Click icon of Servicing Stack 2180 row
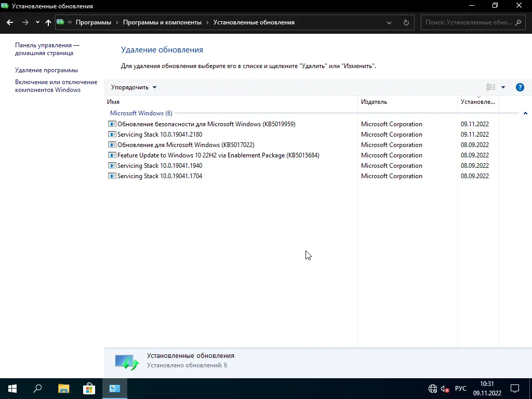Screen dimensions: 532x399 (x=112, y=135)
